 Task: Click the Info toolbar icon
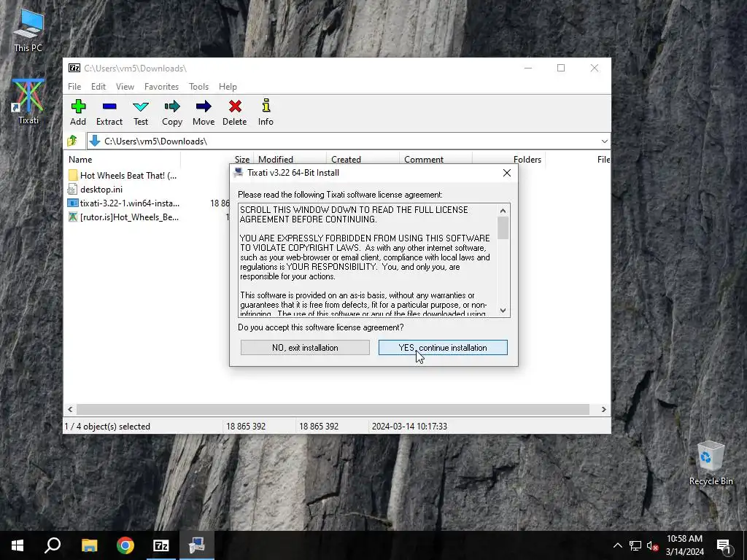[x=266, y=112]
